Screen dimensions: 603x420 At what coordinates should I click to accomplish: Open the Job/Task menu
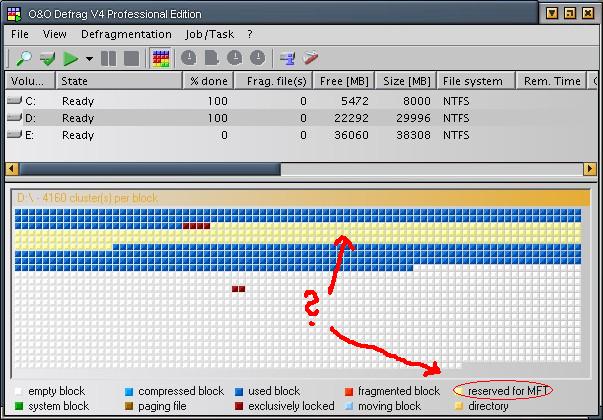click(210, 34)
